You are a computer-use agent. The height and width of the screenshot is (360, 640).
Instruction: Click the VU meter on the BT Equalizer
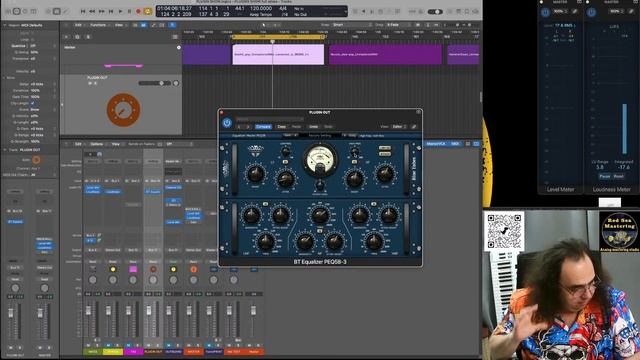(320, 159)
